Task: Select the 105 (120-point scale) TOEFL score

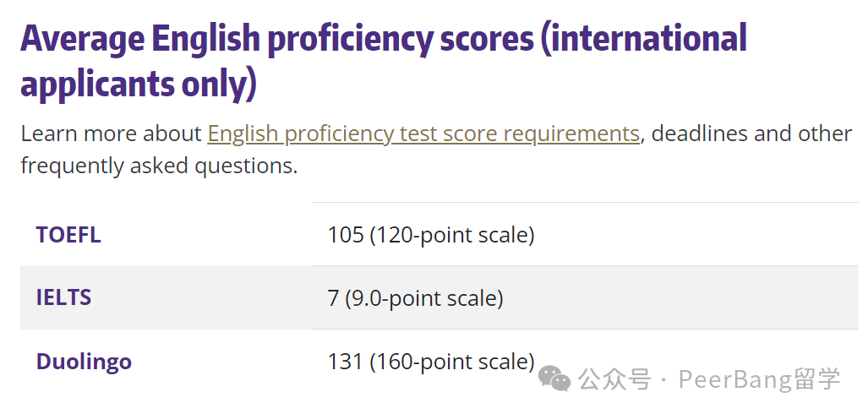Action: (x=431, y=235)
